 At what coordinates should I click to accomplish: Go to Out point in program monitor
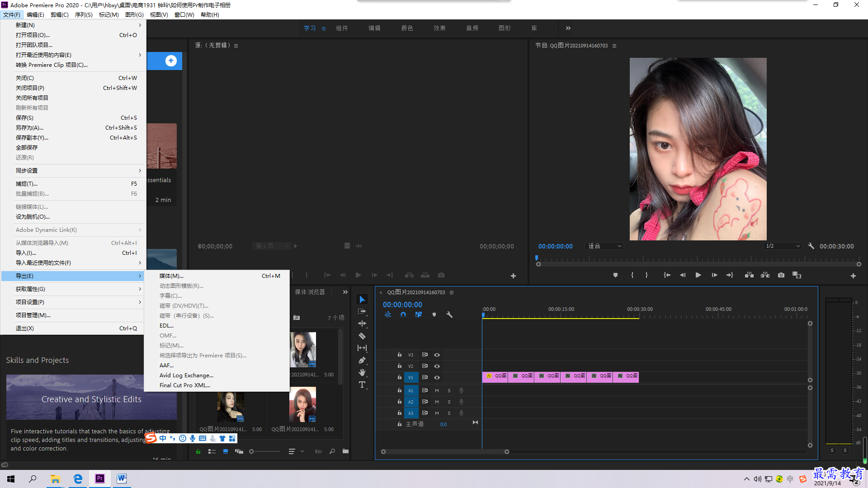pyautogui.click(x=730, y=275)
